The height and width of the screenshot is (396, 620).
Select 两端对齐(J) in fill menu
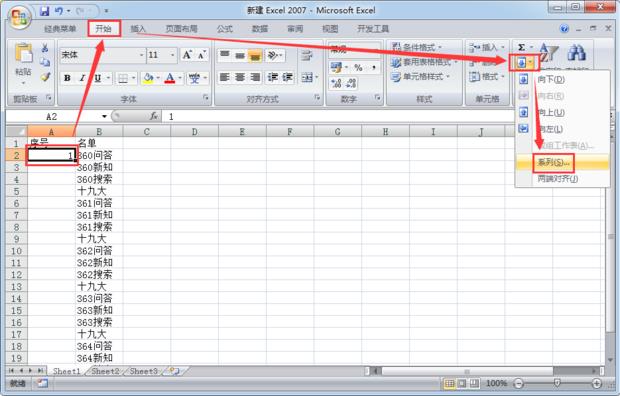562,179
